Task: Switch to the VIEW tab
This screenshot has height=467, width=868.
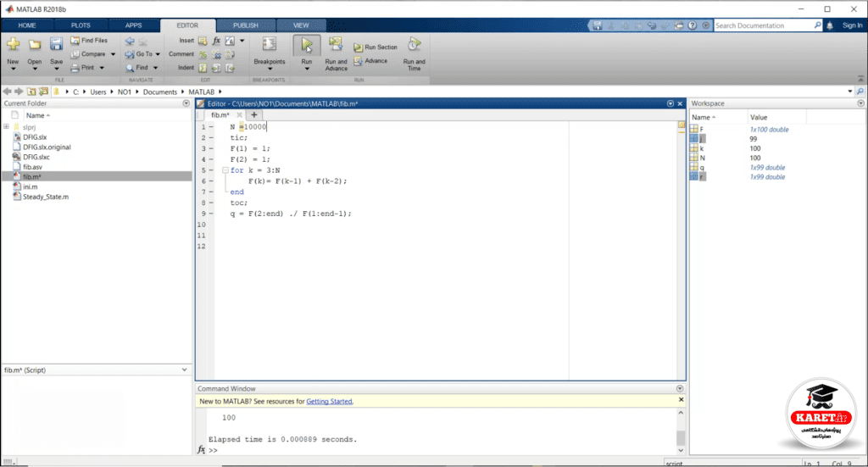Action: coord(301,25)
